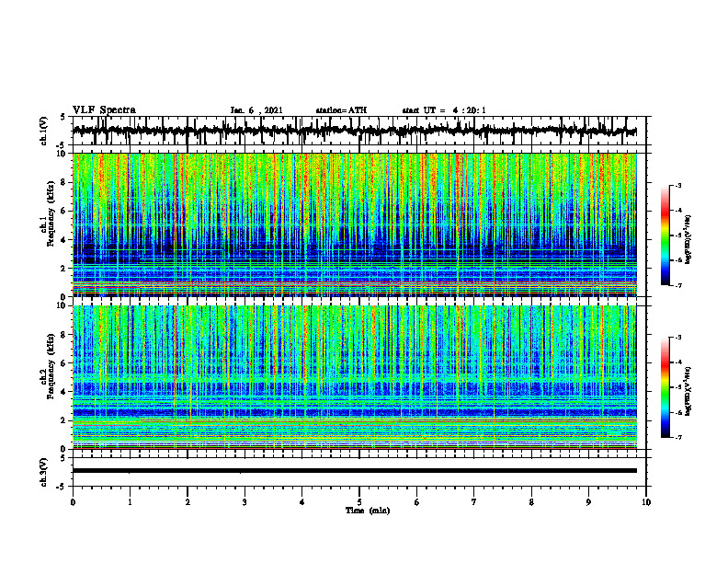Viewport: 728px width, 563px height.
Task: Click the 'VLF Spectra' plot title
Action: pyautogui.click(x=104, y=110)
